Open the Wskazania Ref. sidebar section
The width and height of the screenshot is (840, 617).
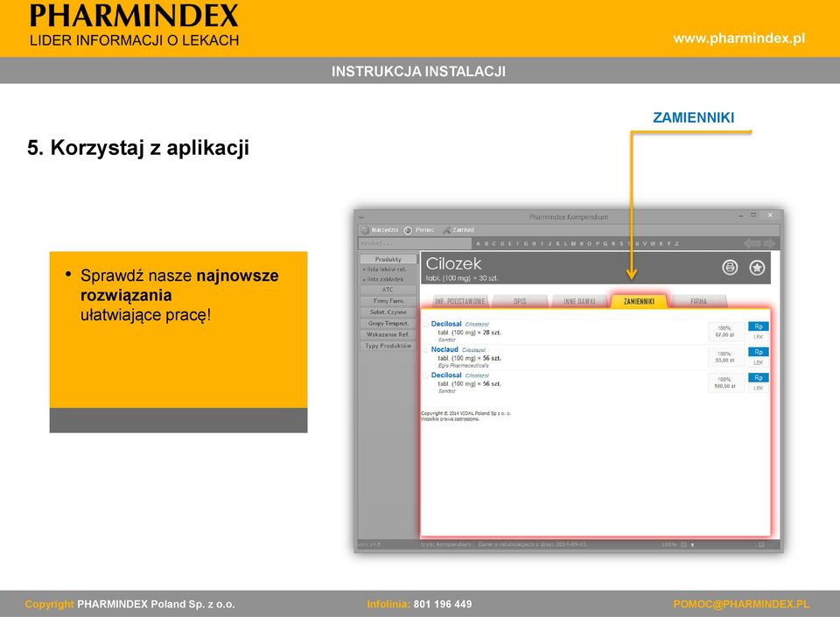click(x=388, y=334)
